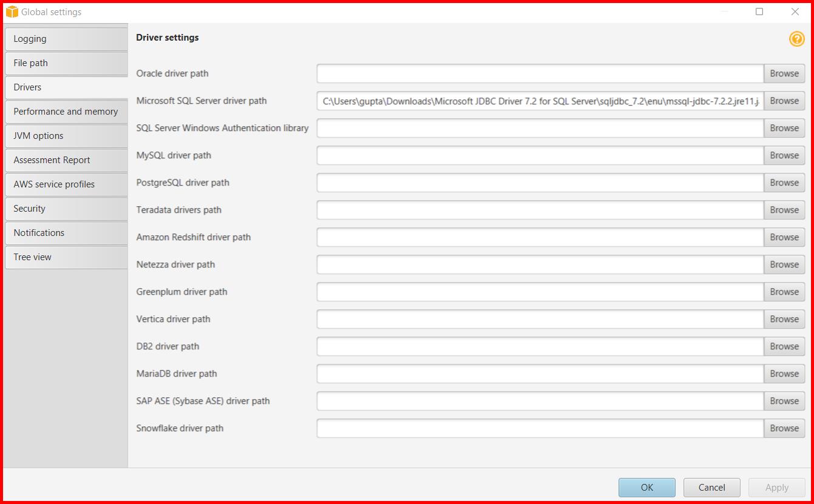The height and width of the screenshot is (504, 814).
Task: Select the Security settings section
Action: pyautogui.click(x=66, y=209)
